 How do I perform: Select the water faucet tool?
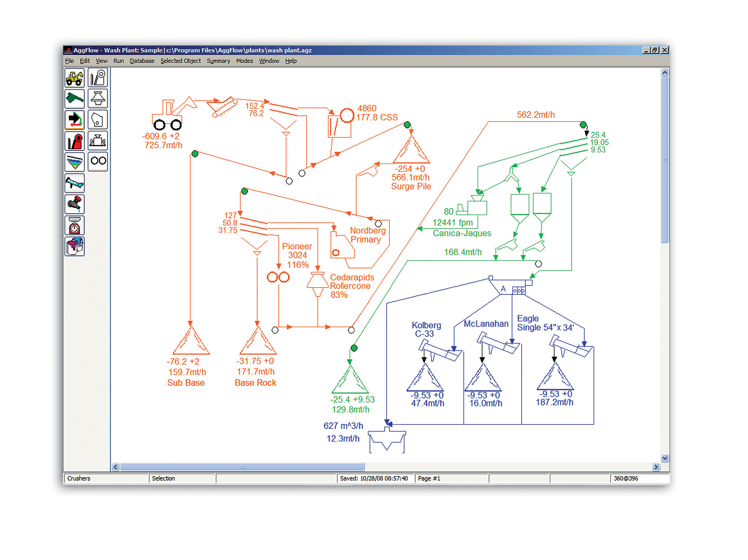pyautogui.click(x=75, y=204)
